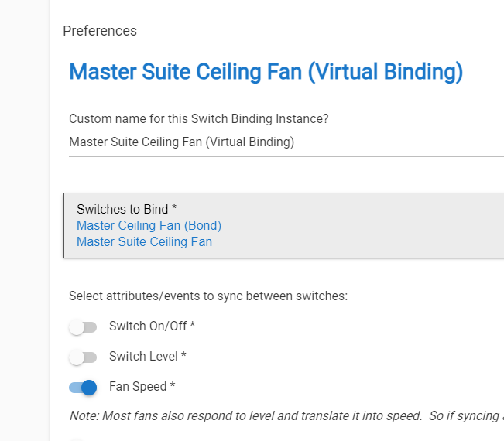This screenshot has height=441, width=504.
Task: Disable the Fan Speed sync toggle
Action: pyautogui.click(x=83, y=388)
